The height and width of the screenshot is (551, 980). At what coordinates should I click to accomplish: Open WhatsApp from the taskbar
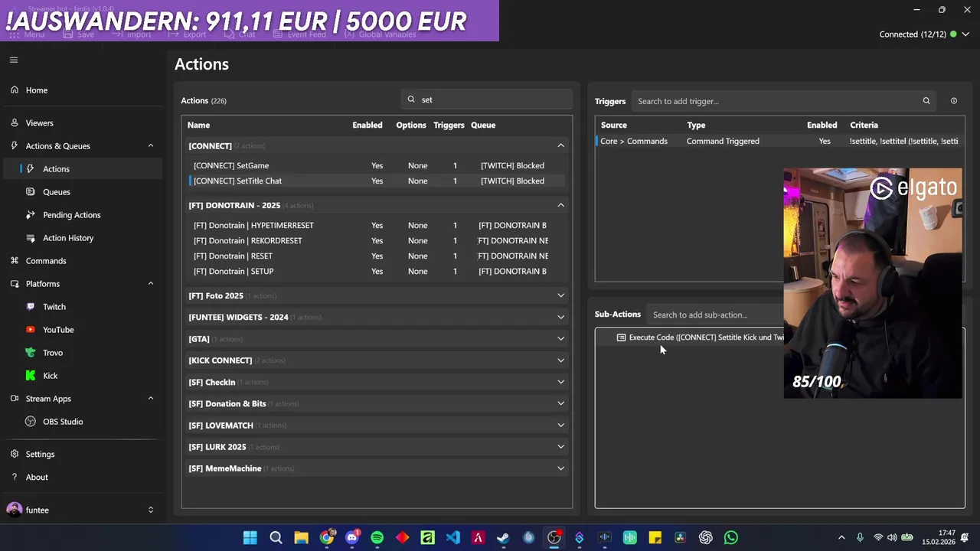click(x=730, y=538)
